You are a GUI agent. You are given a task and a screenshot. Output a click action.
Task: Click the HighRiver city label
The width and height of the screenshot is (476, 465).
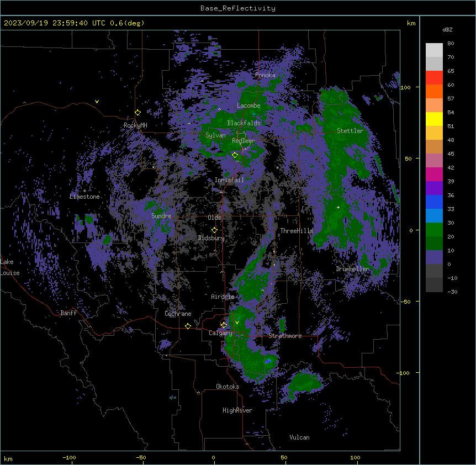pos(237,410)
